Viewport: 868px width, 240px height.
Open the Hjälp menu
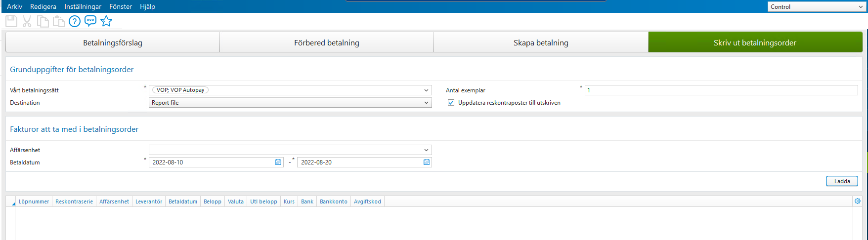(x=147, y=6)
